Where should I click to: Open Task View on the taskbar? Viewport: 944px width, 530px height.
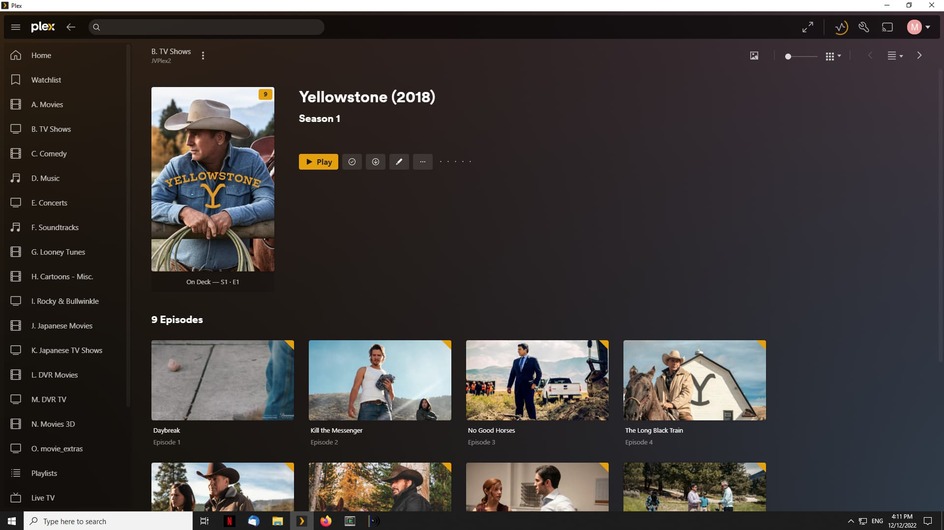(204, 521)
